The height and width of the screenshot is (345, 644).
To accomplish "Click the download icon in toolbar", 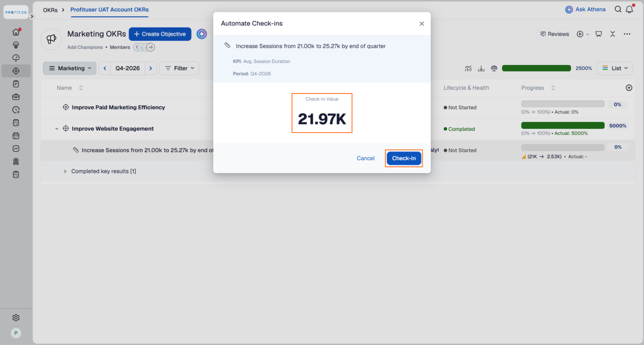I will click(x=481, y=68).
